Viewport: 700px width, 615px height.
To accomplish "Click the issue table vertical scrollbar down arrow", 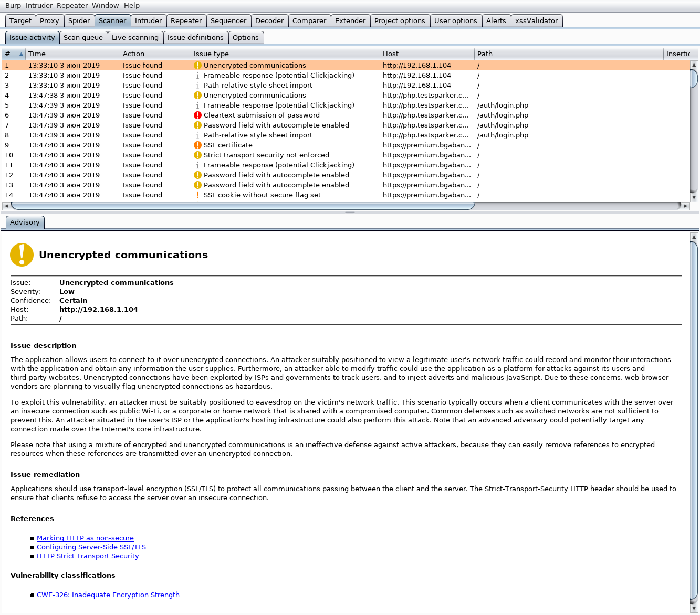I will click(694, 197).
